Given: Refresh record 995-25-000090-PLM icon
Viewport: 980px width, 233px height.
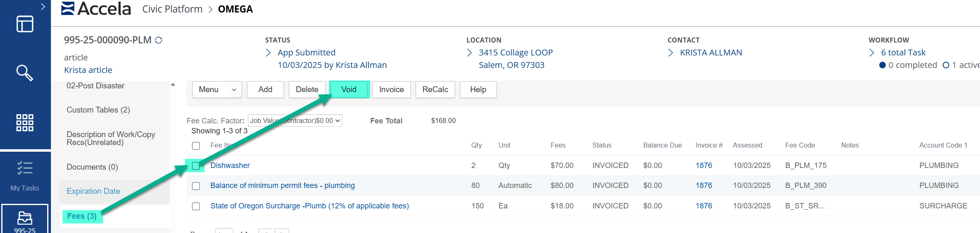Looking at the screenshot, I should (x=159, y=40).
